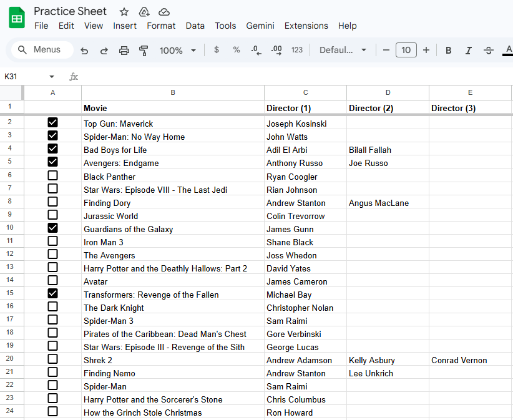
Task: Open text color picker
Action: 508,50
